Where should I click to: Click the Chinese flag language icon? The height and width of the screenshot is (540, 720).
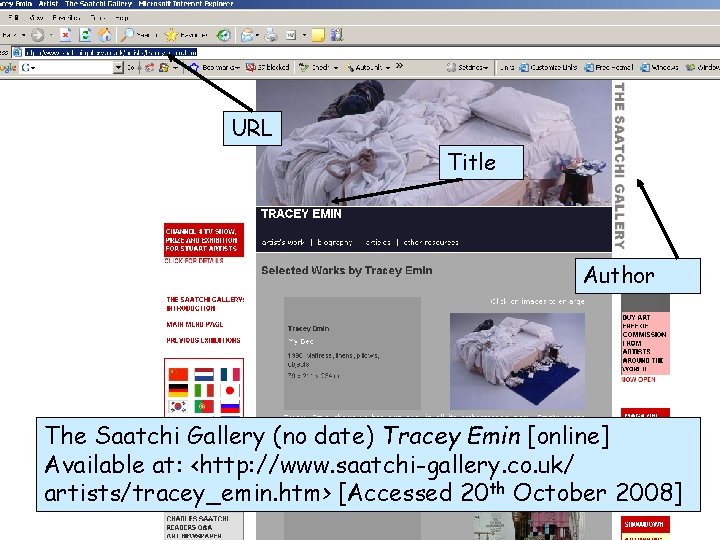coord(178,375)
